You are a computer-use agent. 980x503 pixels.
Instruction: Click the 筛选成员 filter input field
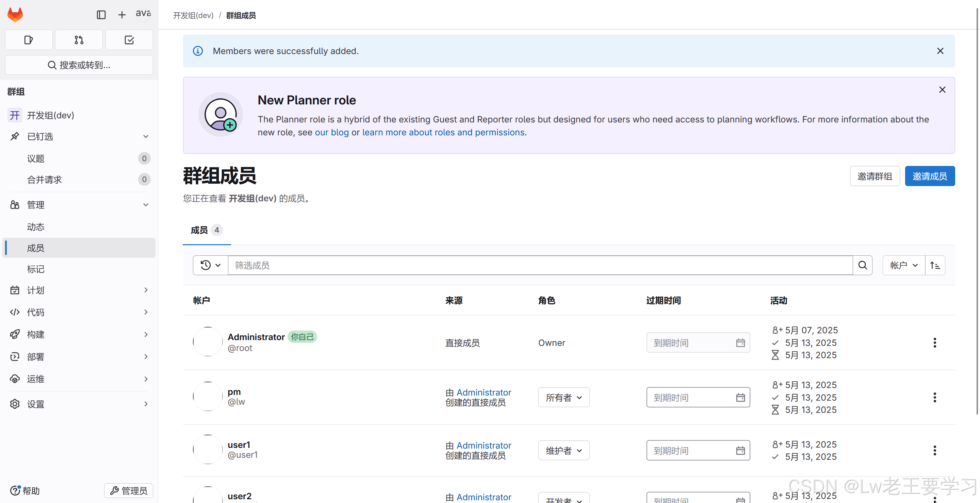(540, 265)
